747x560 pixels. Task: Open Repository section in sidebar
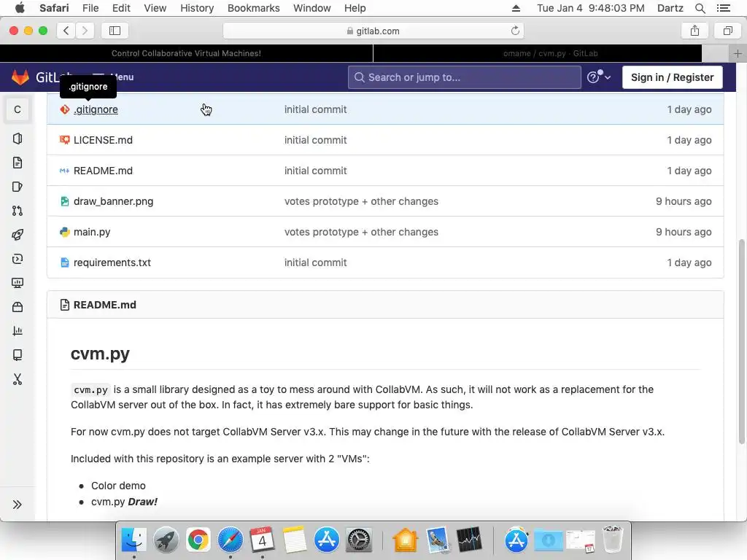pyautogui.click(x=18, y=163)
